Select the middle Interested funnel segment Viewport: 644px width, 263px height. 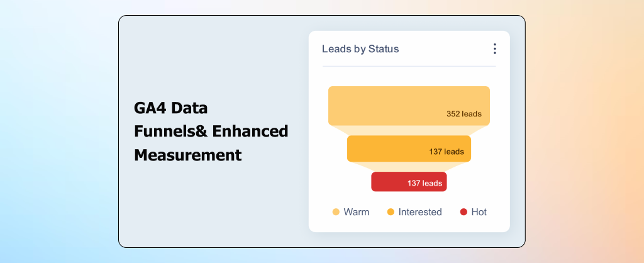tap(409, 148)
